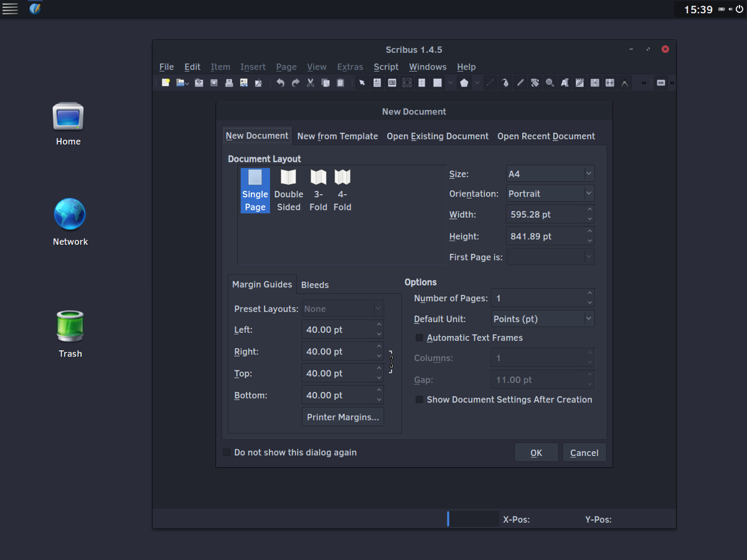The image size is (747, 560).
Task: Select the Insert Image Frame tool
Action: coord(392,83)
